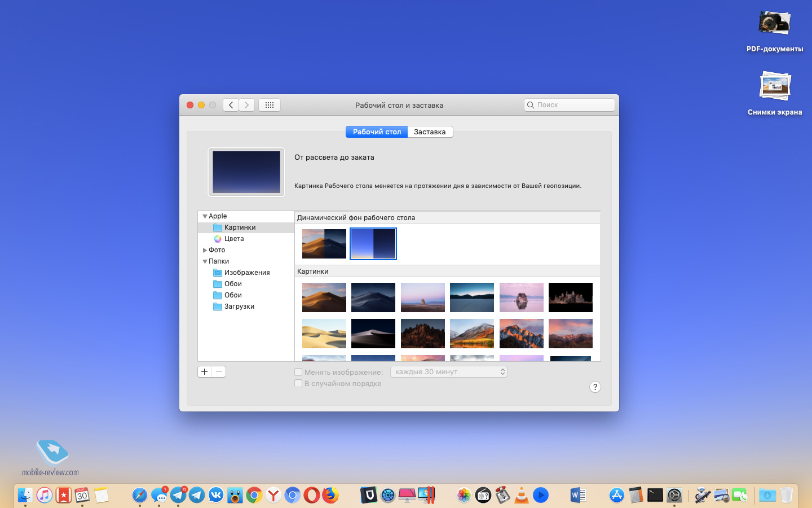Toggle the 'В случайном порядке' checkbox
This screenshot has width=812, height=508.
pyautogui.click(x=298, y=383)
